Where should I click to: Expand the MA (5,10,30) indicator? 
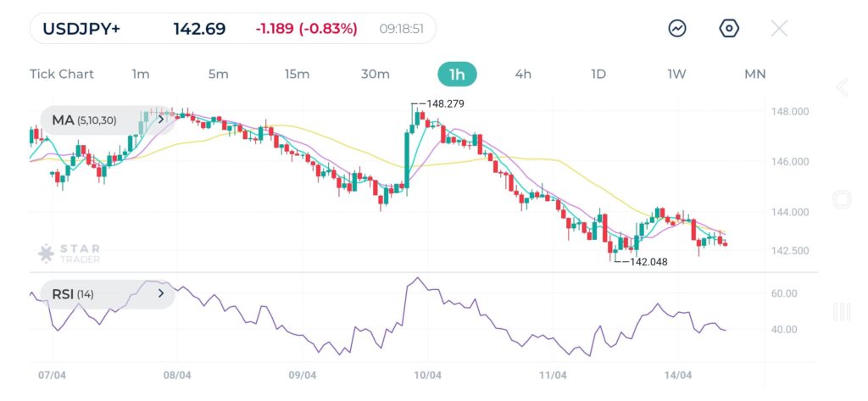coord(160,120)
